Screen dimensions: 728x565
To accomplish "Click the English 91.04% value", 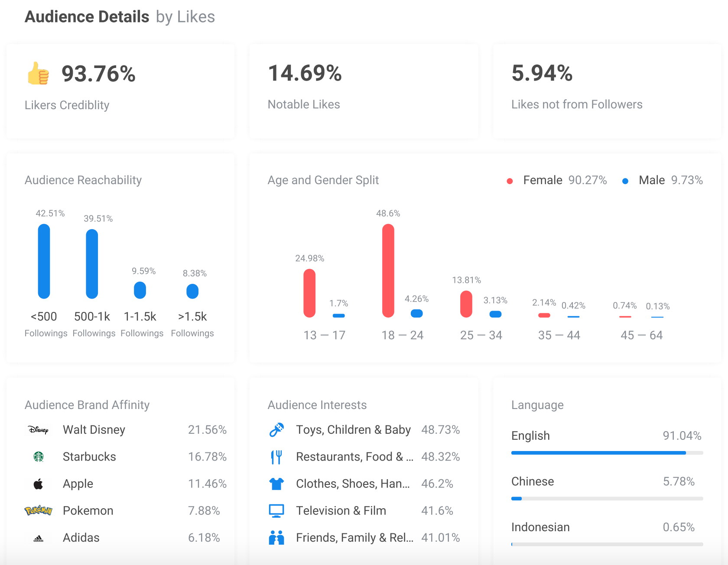I will pyautogui.click(x=682, y=436).
